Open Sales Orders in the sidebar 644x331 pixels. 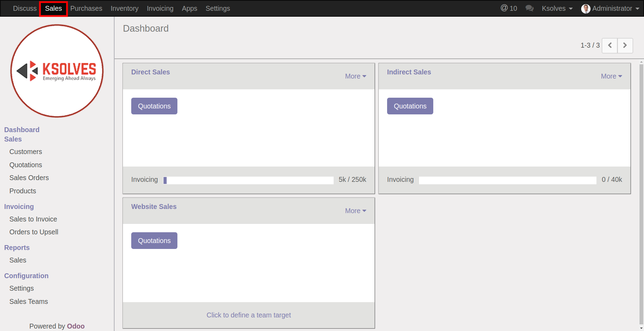29,178
